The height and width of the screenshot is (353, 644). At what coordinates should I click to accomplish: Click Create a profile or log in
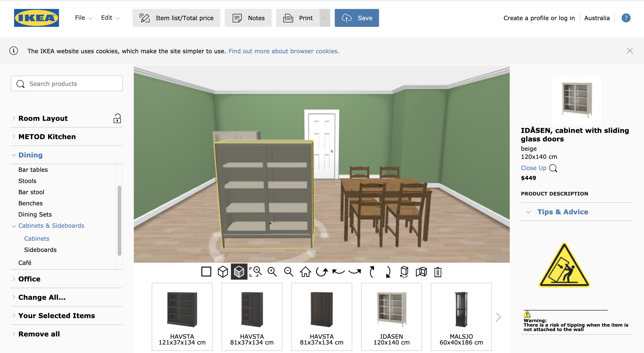539,18
